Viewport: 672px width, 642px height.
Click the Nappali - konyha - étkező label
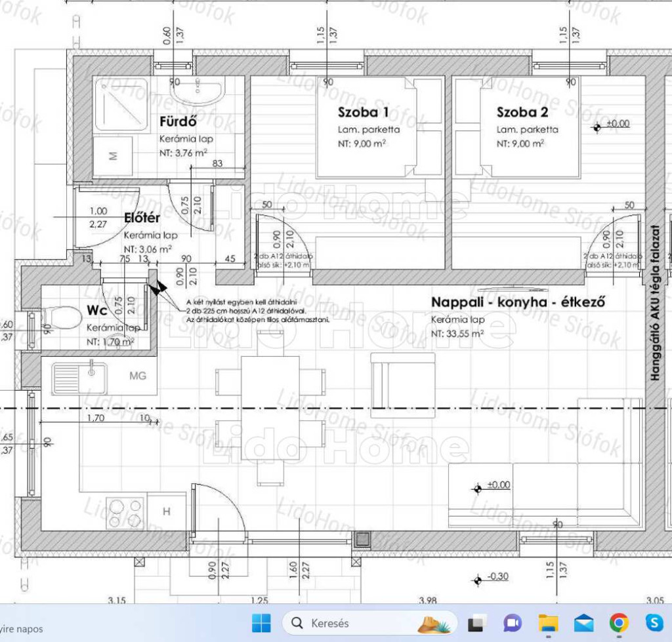[517, 302]
